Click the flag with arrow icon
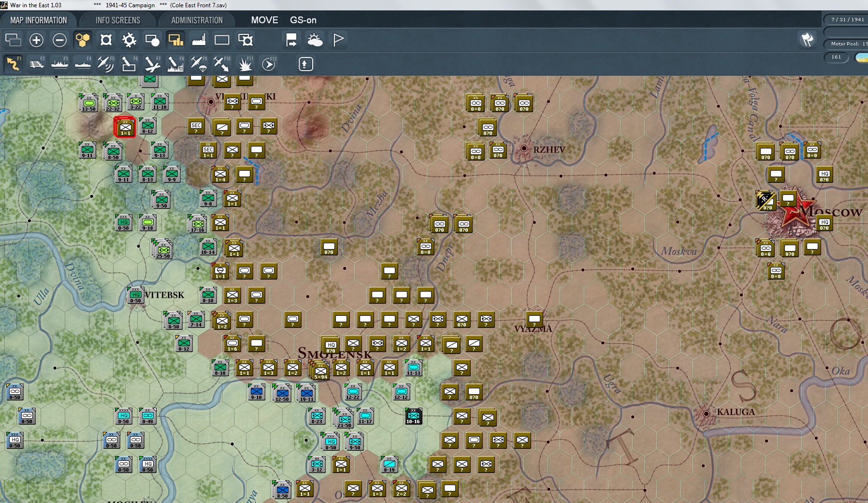Screen dimensions: 868x503 (x=291, y=40)
